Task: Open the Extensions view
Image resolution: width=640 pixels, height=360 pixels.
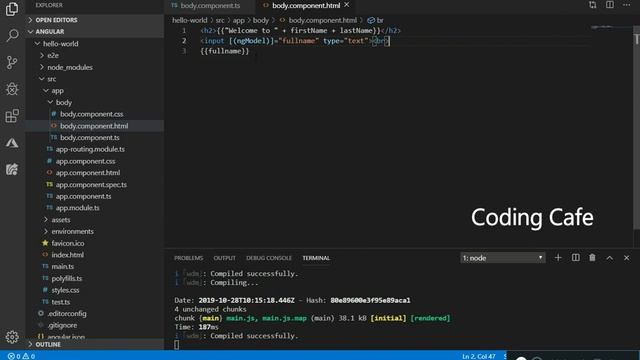Action: [x=12, y=116]
